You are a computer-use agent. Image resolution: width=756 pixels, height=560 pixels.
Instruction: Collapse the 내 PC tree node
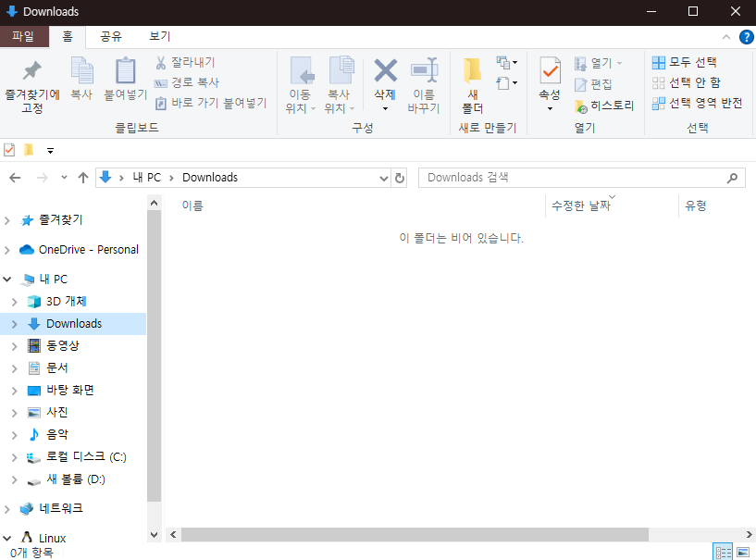[x=7, y=280]
